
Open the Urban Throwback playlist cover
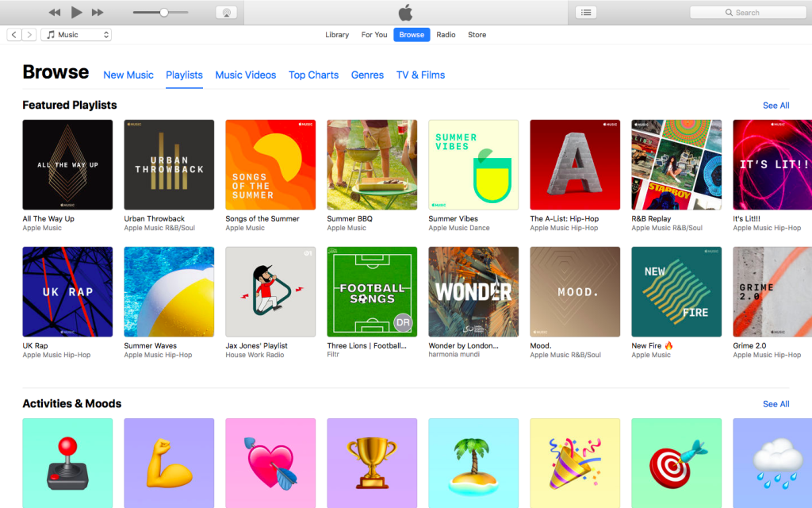tap(169, 165)
